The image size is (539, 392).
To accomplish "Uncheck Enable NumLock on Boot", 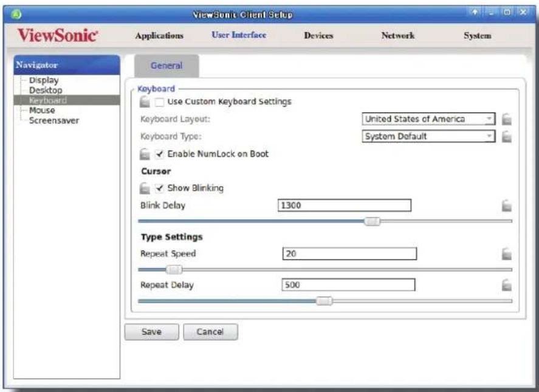I will pyautogui.click(x=159, y=154).
